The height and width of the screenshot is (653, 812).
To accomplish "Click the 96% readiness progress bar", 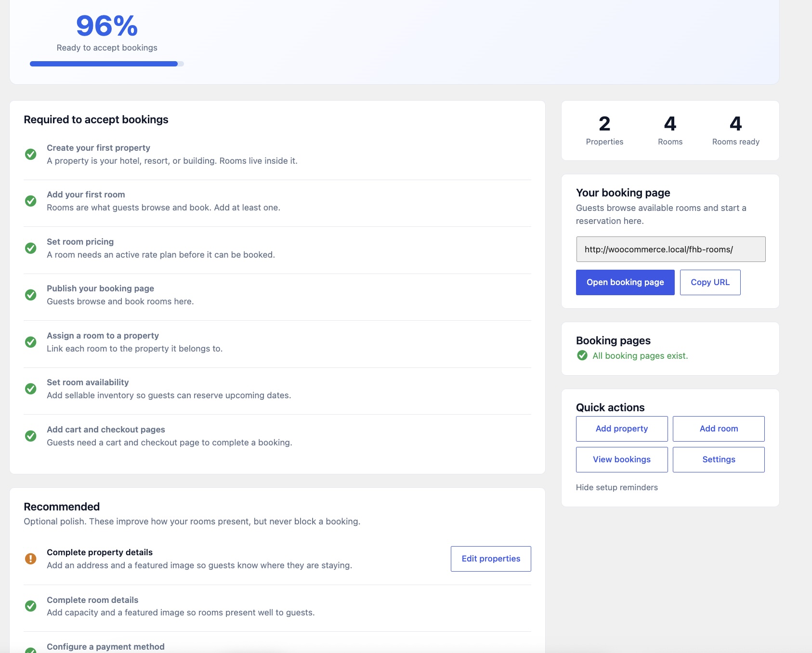I will tap(107, 64).
